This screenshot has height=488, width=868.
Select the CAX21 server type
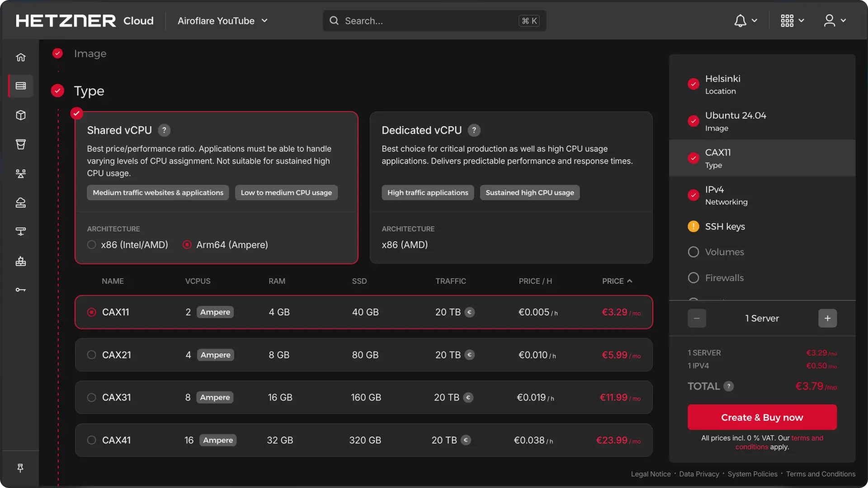pos(92,355)
